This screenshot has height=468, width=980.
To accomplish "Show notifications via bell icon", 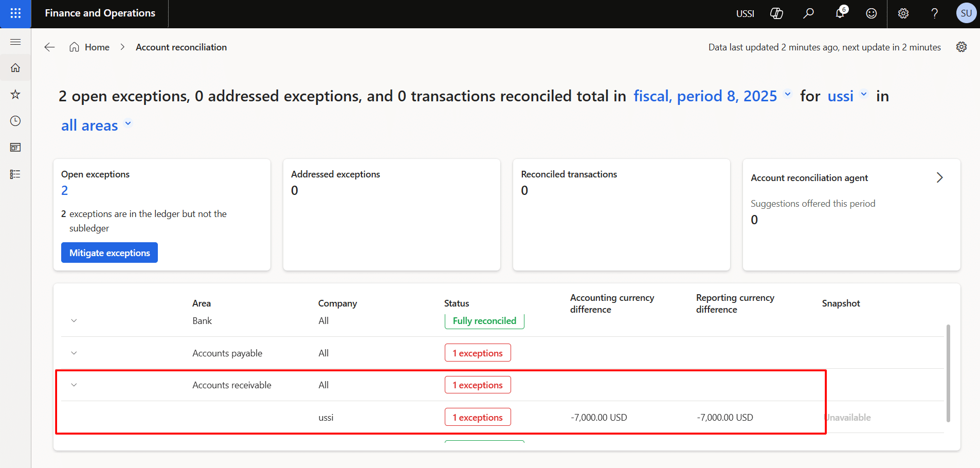I will [x=840, y=13].
